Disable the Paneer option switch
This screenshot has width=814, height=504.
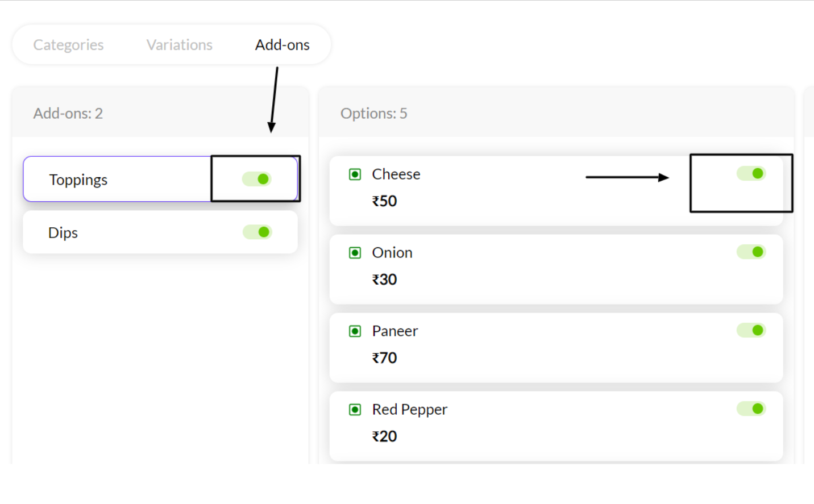[751, 330]
